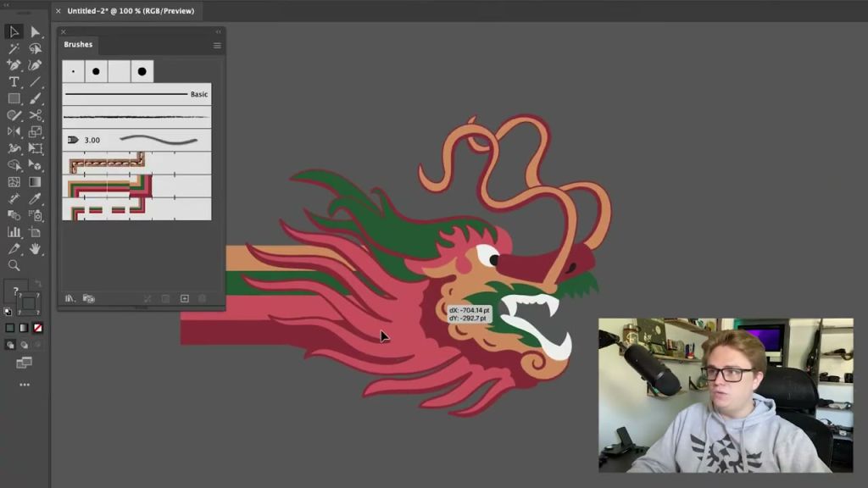Swap fill and stroke colors
This screenshot has width=868, height=488.
click(38, 283)
